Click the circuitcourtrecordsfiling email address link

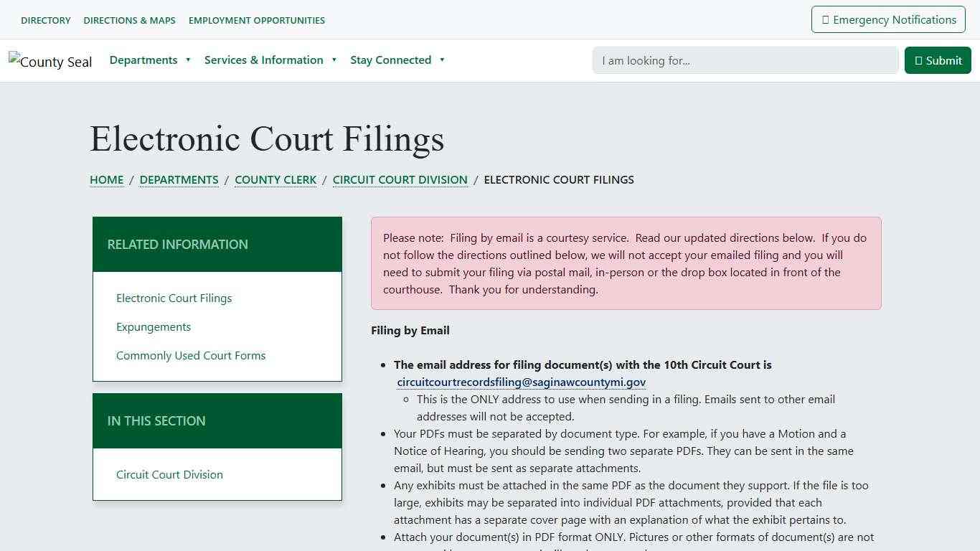click(521, 382)
